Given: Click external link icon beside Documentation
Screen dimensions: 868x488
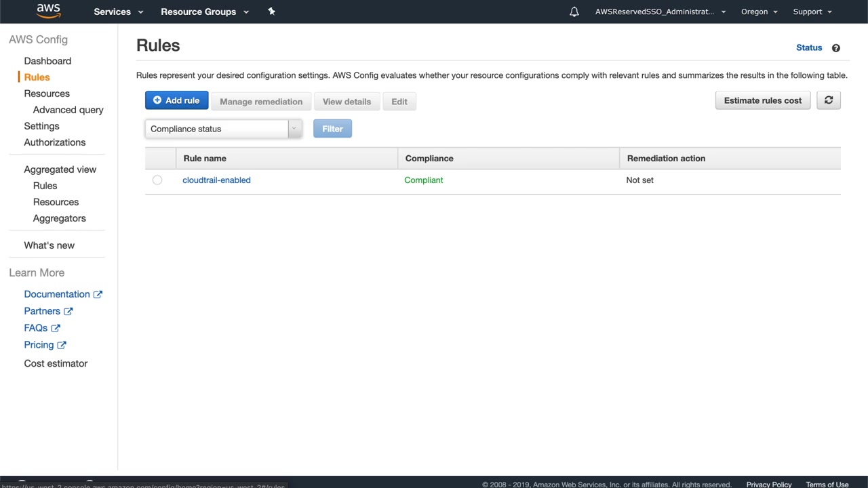Looking at the screenshot, I should [x=98, y=294].
